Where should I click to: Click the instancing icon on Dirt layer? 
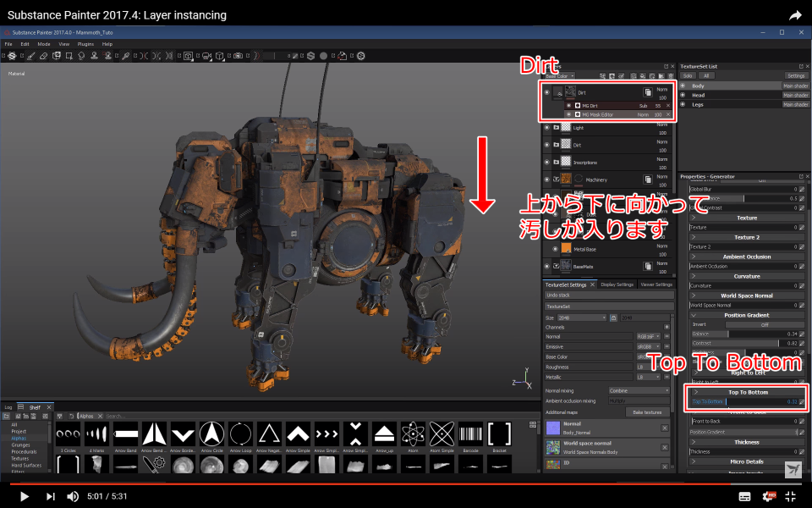click(x=648, y=92)
